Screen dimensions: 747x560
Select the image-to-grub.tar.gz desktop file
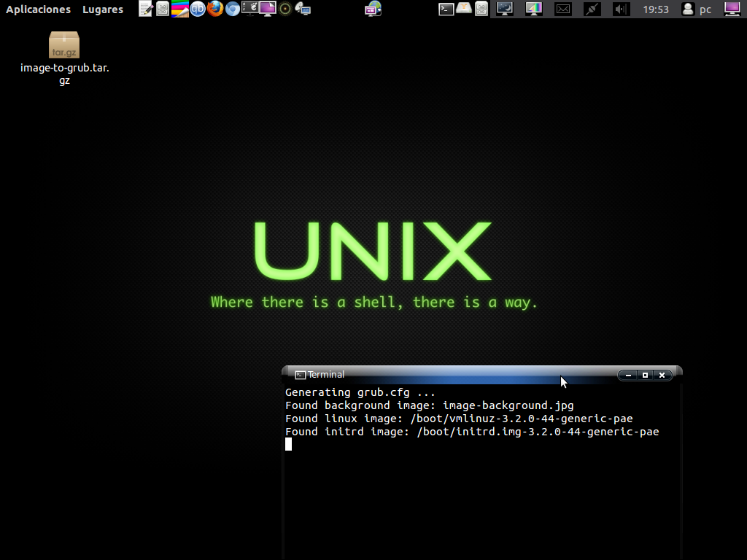coord(64,58)
